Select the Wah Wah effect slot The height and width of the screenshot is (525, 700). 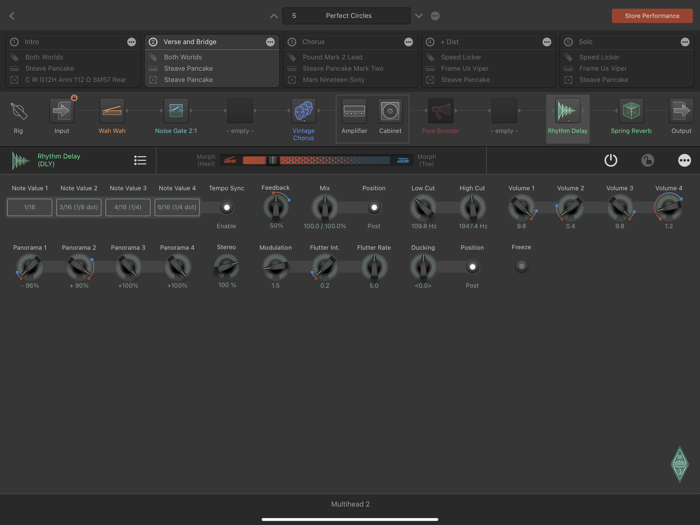click(x=112, y=111)
